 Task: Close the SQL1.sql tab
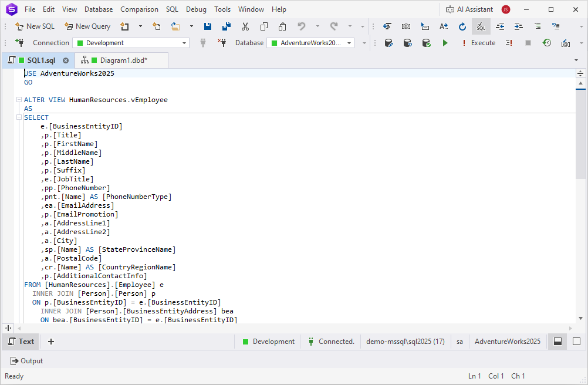[x=66, y=60]
